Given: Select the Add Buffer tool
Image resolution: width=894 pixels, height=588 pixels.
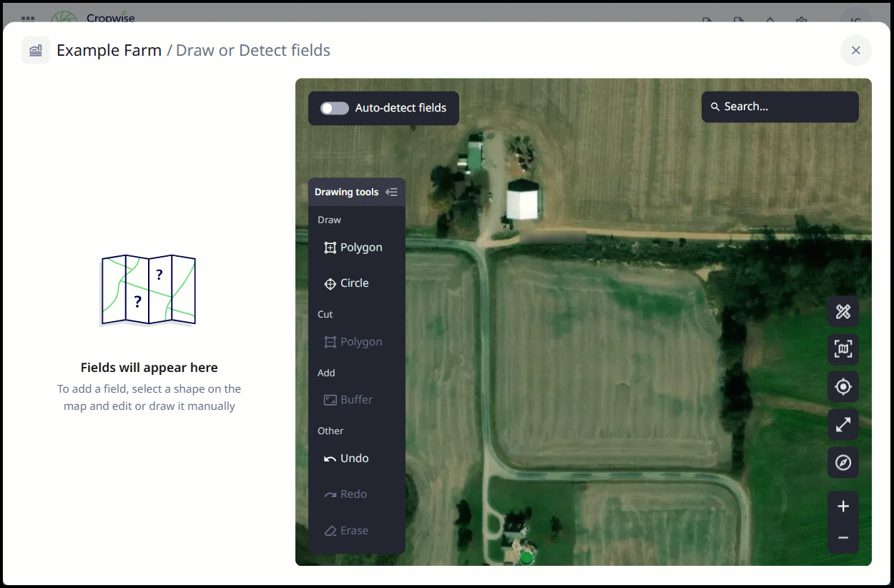Looking at the screenshot, I should point(348,400).
